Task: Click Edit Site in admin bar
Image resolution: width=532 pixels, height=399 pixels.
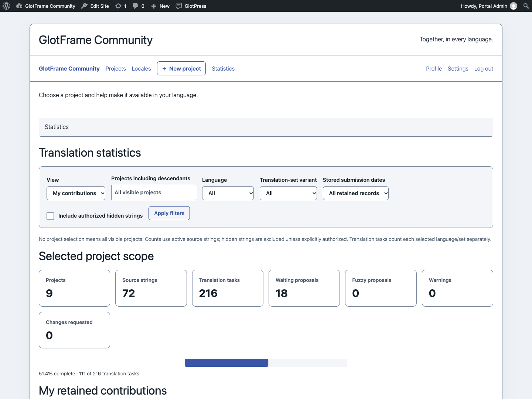Action: pyautogui.click(x=100, y=6)
